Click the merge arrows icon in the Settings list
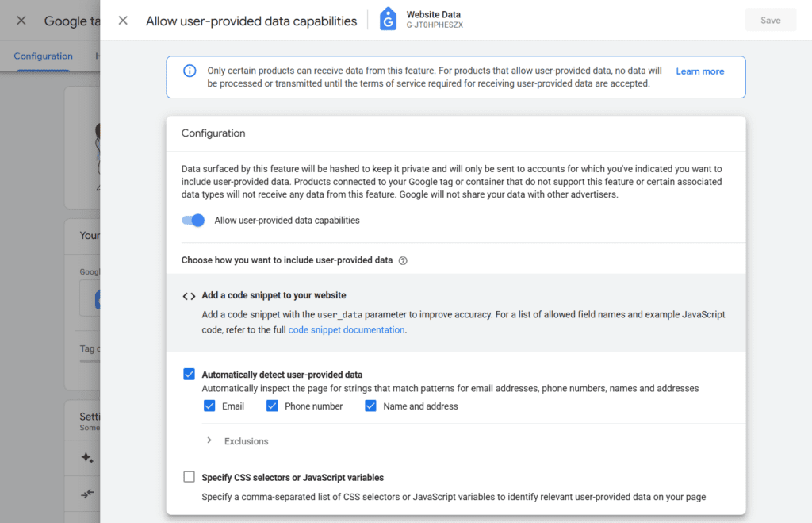 [x=87, y=494]
